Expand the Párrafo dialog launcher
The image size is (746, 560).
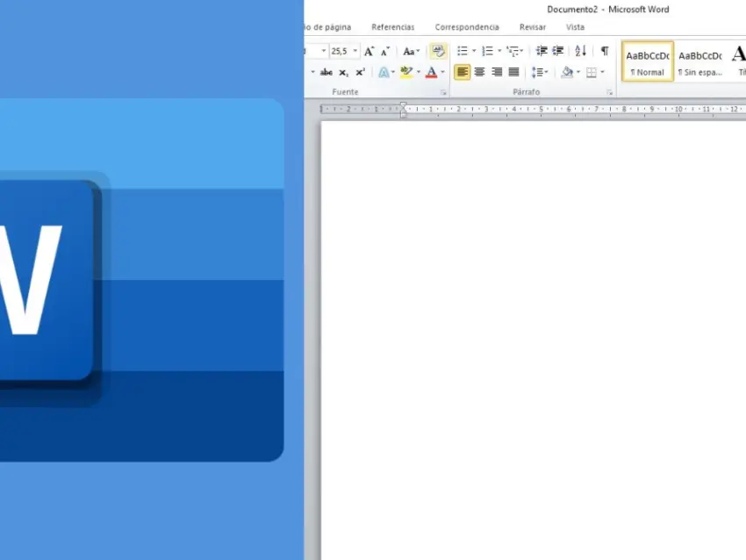pos(609,92)
